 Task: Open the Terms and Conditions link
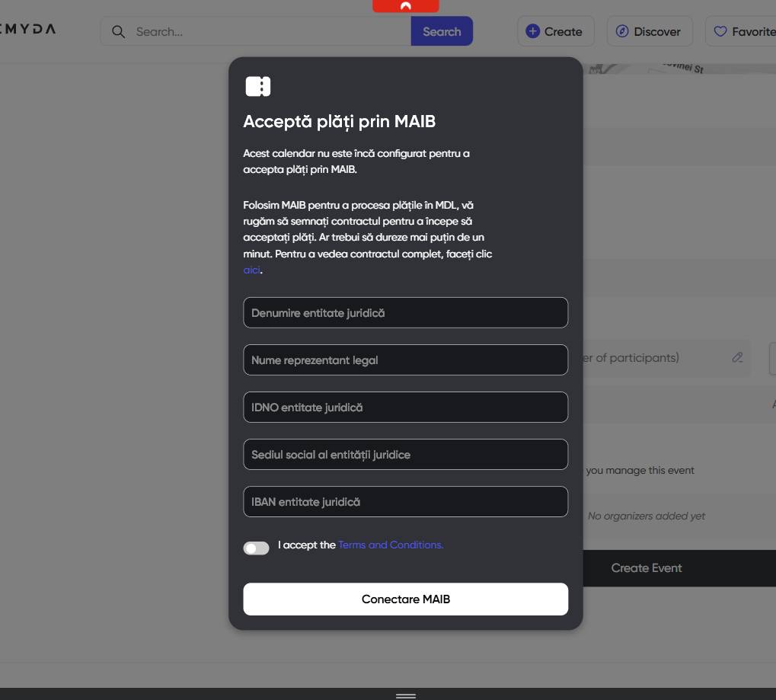[x=391, y=545]
